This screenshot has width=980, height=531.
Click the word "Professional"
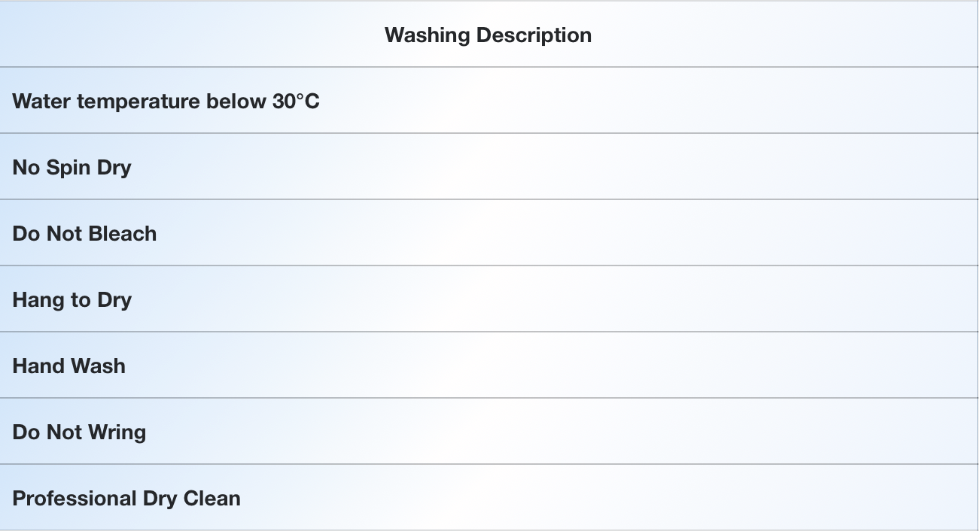click(75, 498)
